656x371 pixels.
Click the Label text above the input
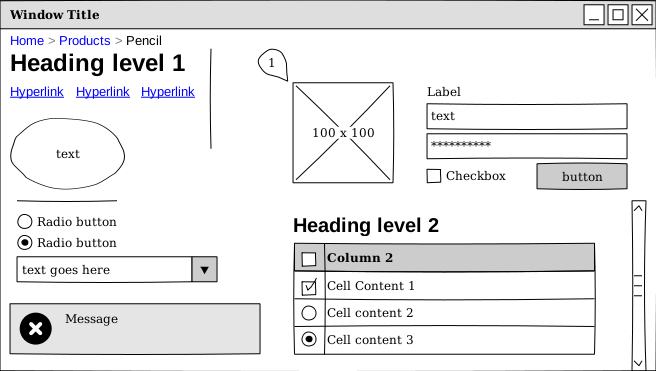pyautogui.click(x=443, y=92)
